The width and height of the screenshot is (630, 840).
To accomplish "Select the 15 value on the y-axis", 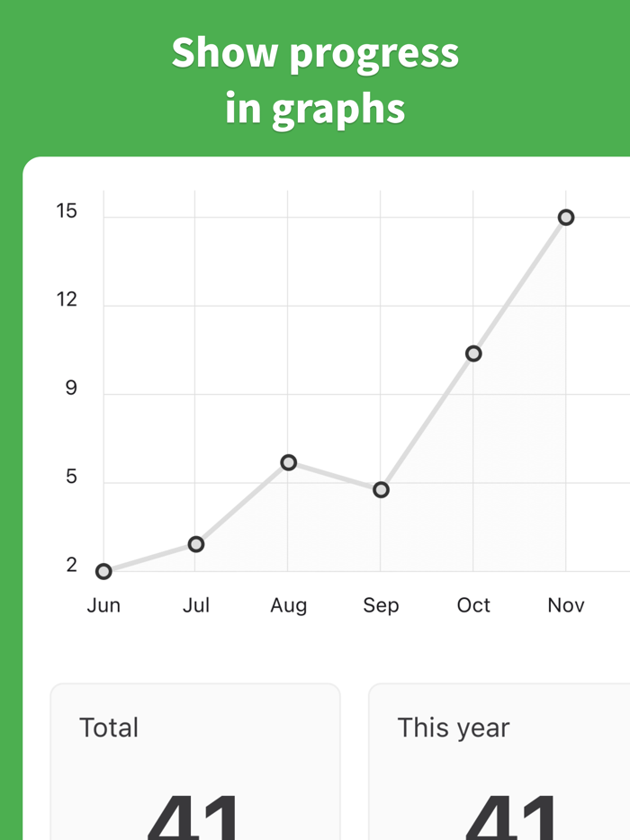I will [67, 212].
